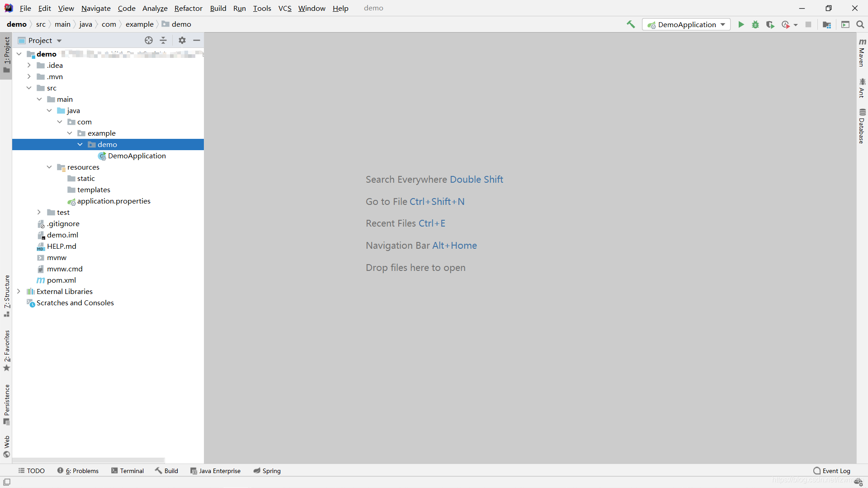
Task: Collapse All icon in Project panel
Action: click(163, 40)
